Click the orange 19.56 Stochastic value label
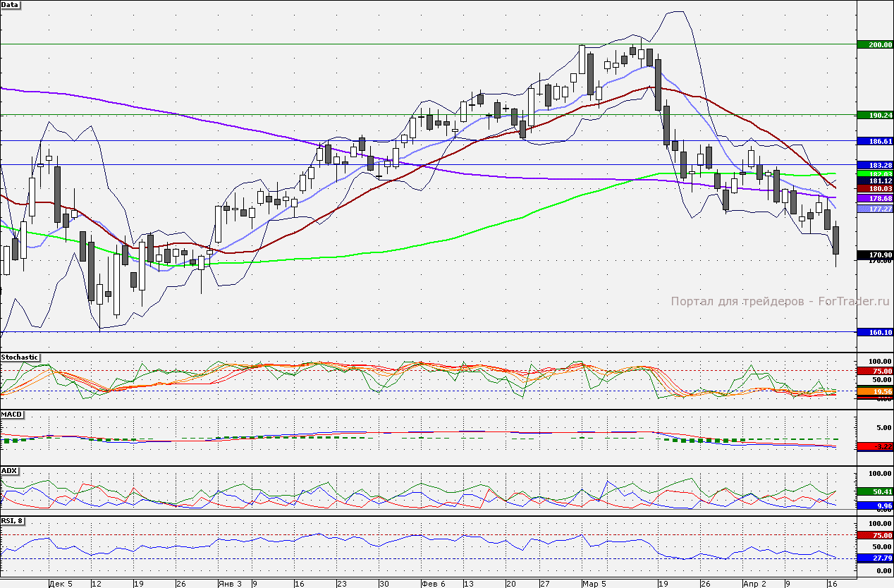Image resolution: width=894 pixels, height=588 pixels. (x=875, y=391)
